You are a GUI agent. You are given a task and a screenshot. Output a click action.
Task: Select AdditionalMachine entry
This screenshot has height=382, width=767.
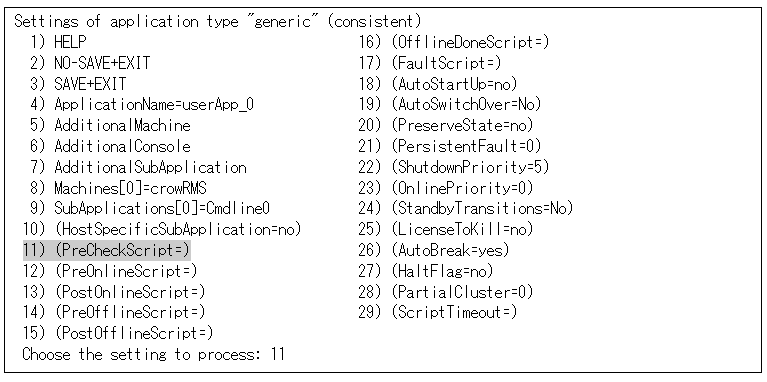[x=110, y=125]
